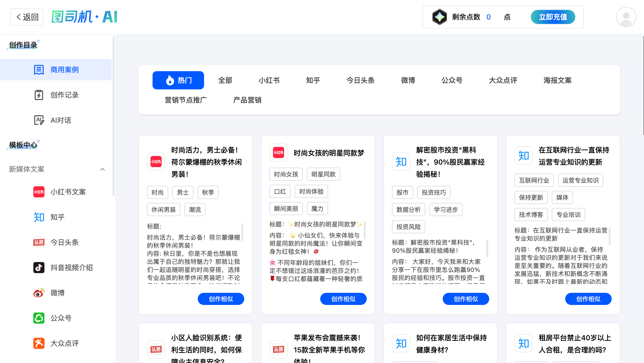Click 创作相似 on the 股市投资 card
The width and height of the screenshot is (644, 363).
(465, 299)
